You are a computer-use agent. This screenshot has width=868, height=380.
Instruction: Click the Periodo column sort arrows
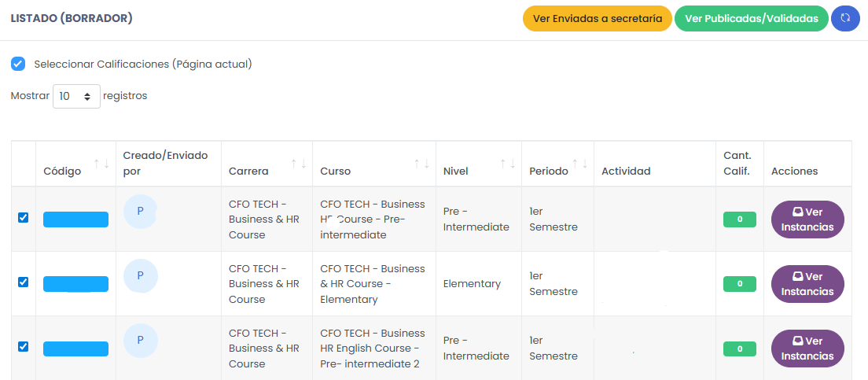point(580,164)
